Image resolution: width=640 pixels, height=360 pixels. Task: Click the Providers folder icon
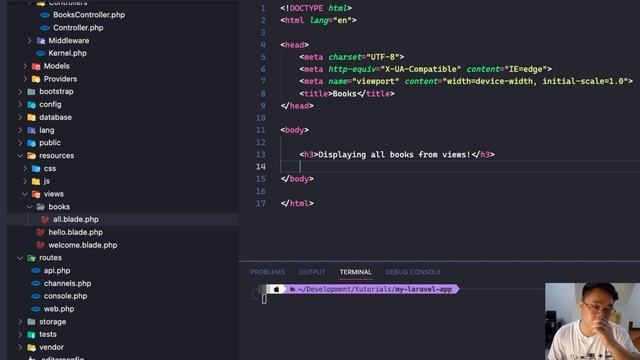36,79
